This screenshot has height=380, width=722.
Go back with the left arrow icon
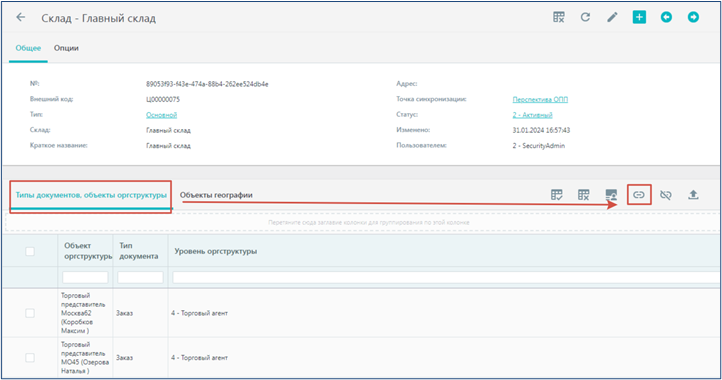coord(21,18)
